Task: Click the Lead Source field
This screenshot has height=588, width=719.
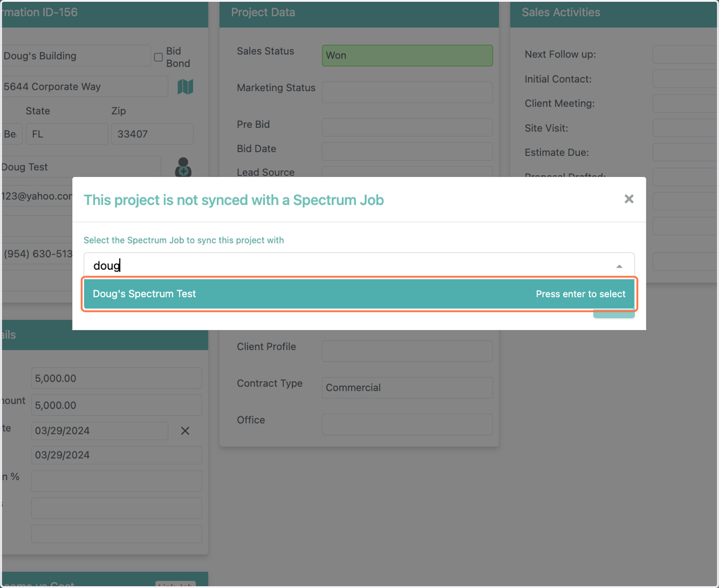Action: click(407, 172)
